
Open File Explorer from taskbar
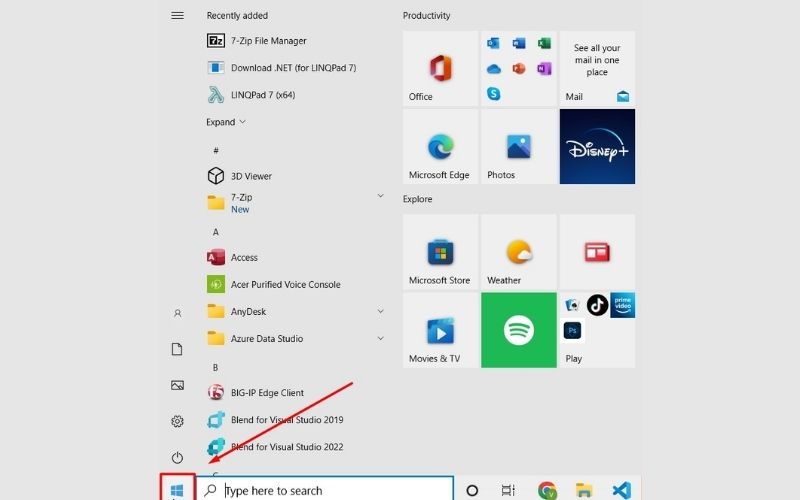point(584,490)
